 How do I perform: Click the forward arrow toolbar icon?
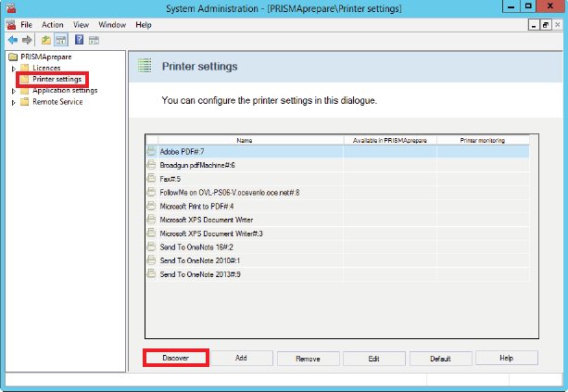27,40
